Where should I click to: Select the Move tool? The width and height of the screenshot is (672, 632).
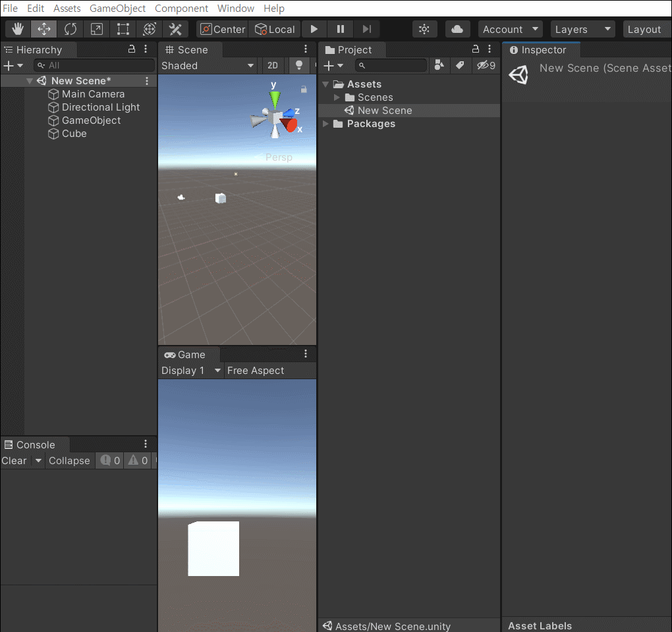tap(43, 29)
